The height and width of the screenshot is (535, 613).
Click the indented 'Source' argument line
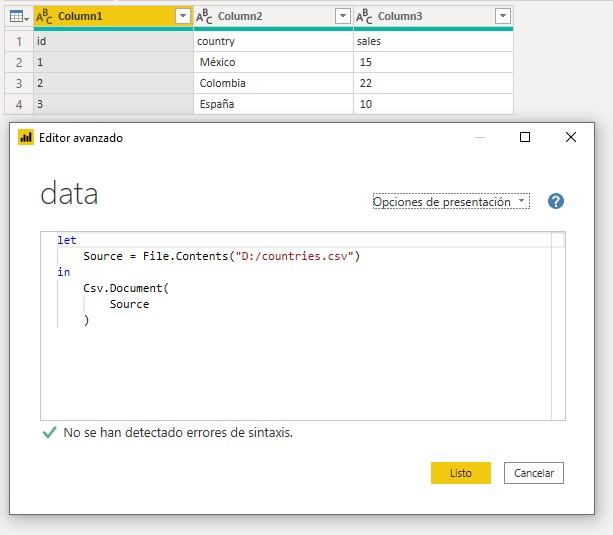click(129, 304)
